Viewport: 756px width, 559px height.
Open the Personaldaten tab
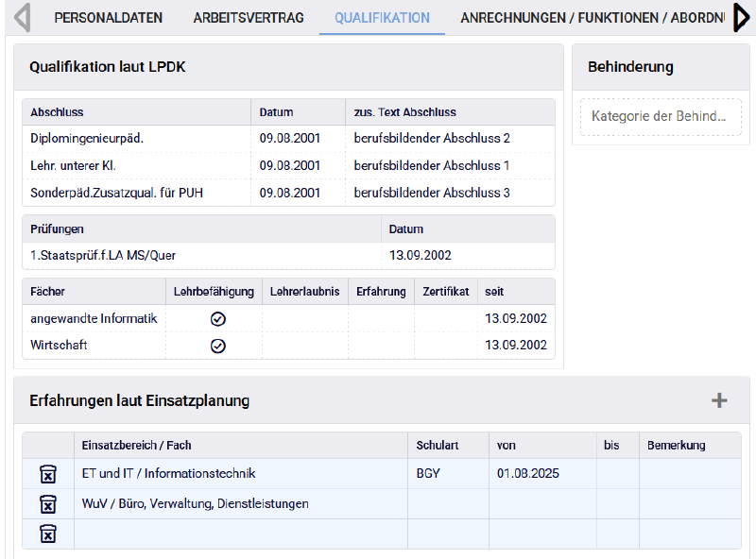click(x=108, y=18)
